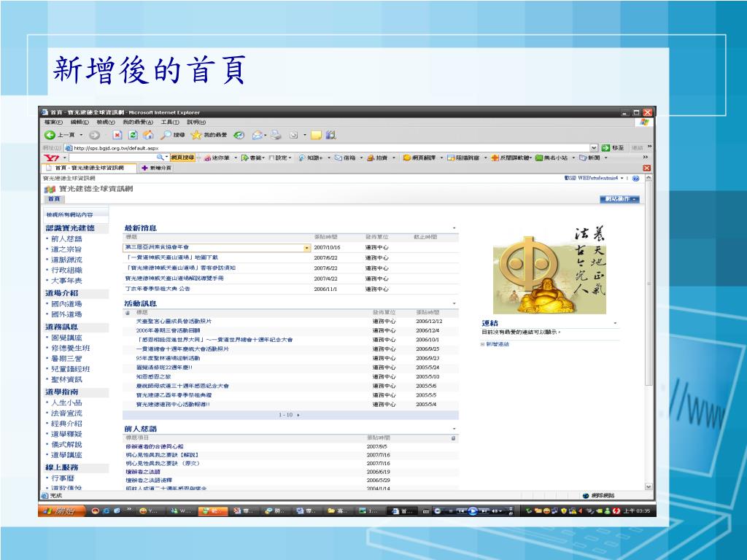Stop page loading with the red X icon

(117, 135)
